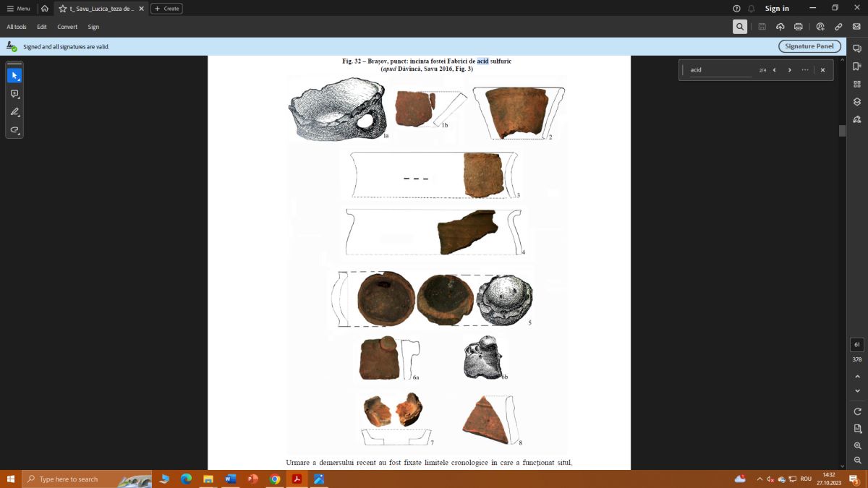The image size is (868, 488).
Task: Show page thumbnails panel
Action: (857, 84)
